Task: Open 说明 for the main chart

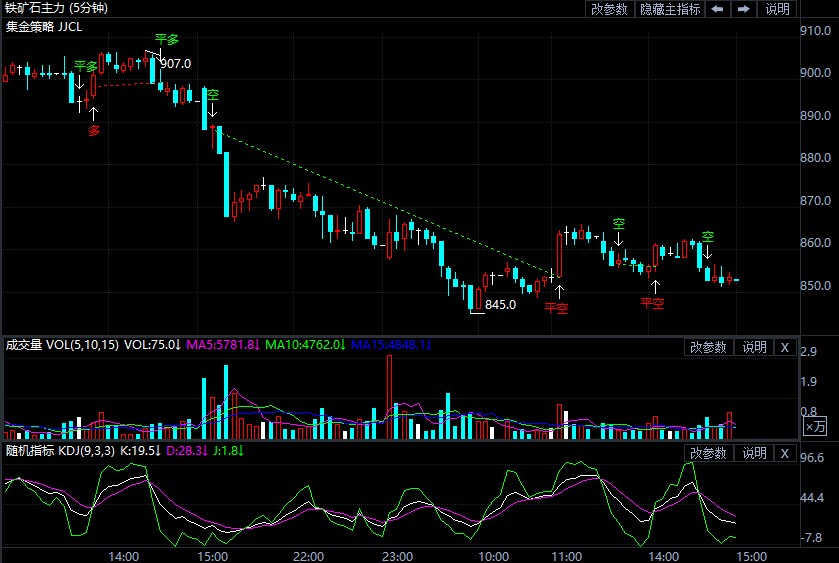Action: tap(777, 9)
